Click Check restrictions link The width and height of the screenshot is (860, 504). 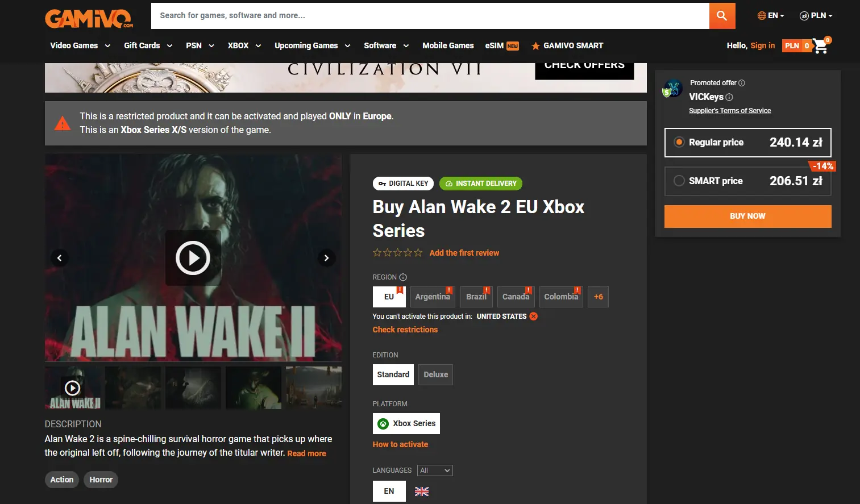pyautogui.click(x=405, y=330)
